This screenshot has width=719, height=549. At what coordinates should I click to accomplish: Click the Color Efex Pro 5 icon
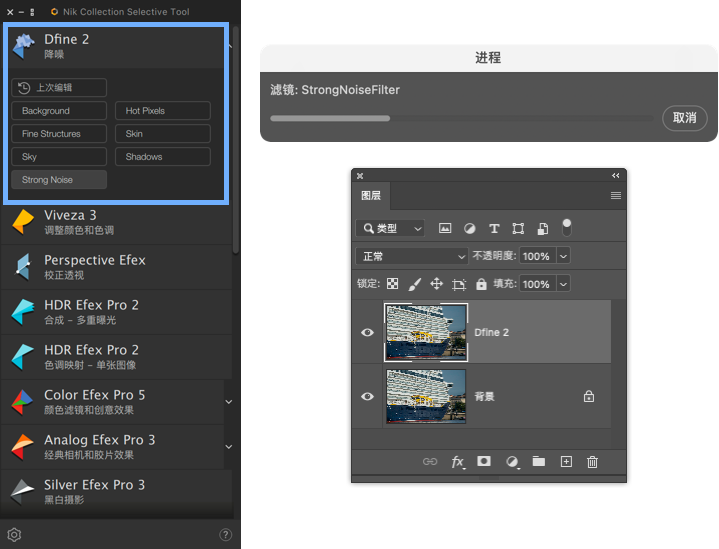pos(22,401)
